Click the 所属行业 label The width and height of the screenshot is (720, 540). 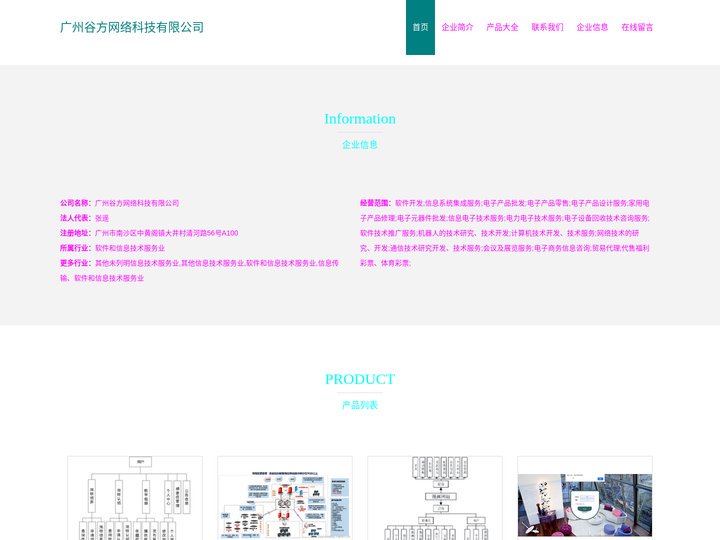point(75,248)
